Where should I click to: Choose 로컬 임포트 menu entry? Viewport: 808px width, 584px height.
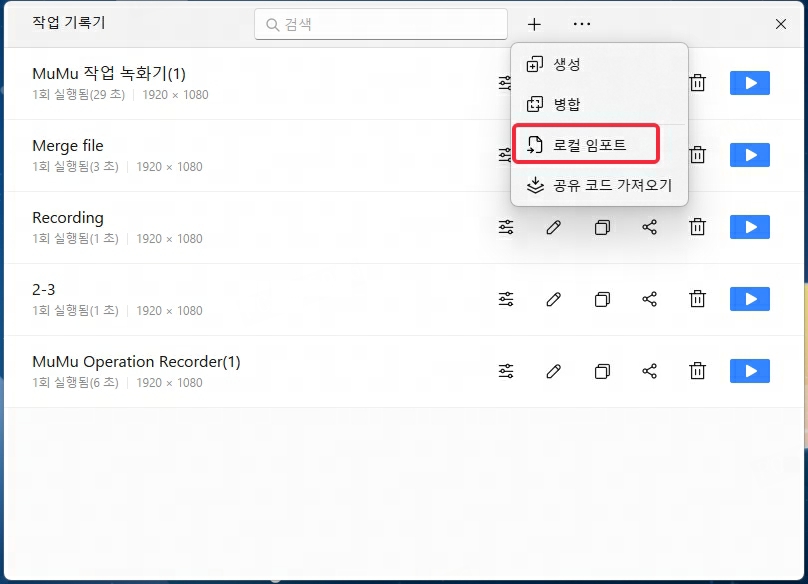click(599, 145)
